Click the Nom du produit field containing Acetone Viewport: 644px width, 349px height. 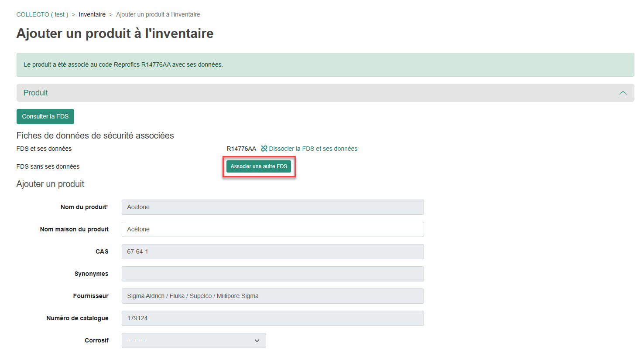(273, 207)
